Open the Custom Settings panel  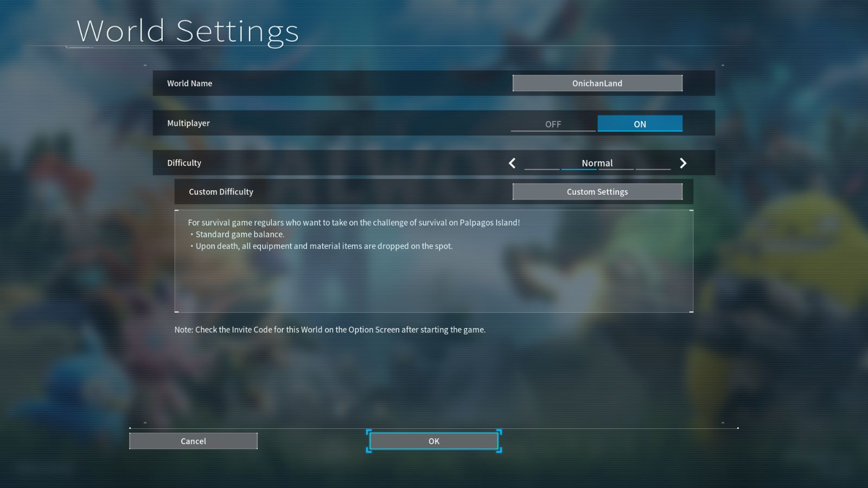pyautogui.click(x=597, y=191)
